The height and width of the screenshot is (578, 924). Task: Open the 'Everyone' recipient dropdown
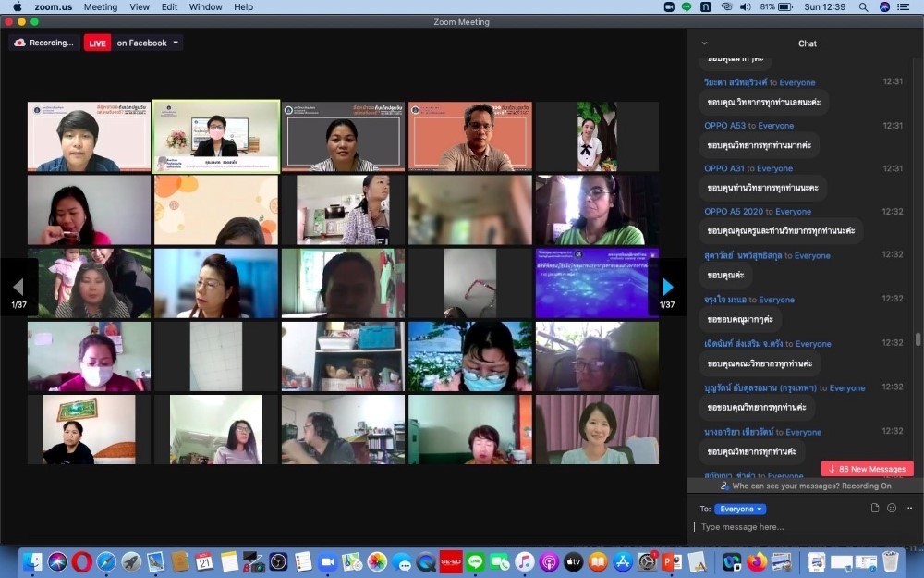click(740, 509)
